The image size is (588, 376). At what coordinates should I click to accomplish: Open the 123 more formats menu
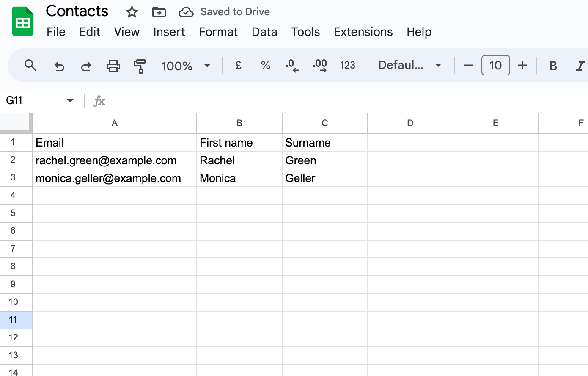(x=348, y=65)
